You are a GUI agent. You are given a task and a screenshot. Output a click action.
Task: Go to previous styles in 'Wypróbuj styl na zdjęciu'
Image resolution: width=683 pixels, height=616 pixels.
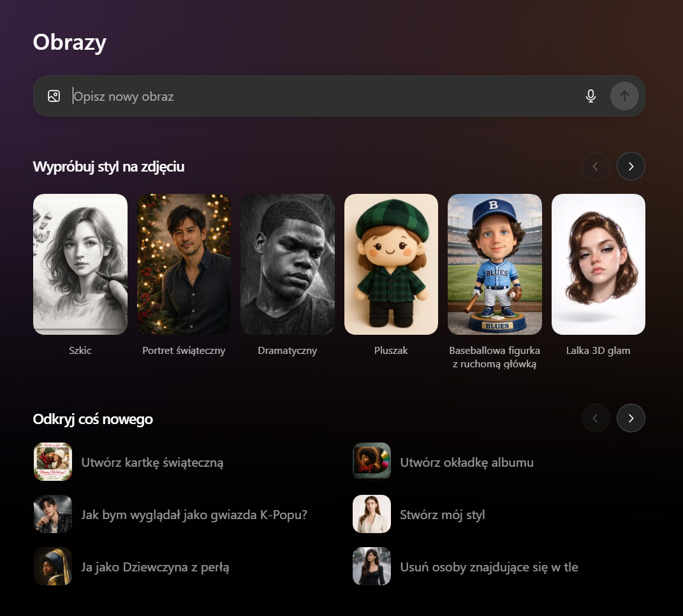596,166
